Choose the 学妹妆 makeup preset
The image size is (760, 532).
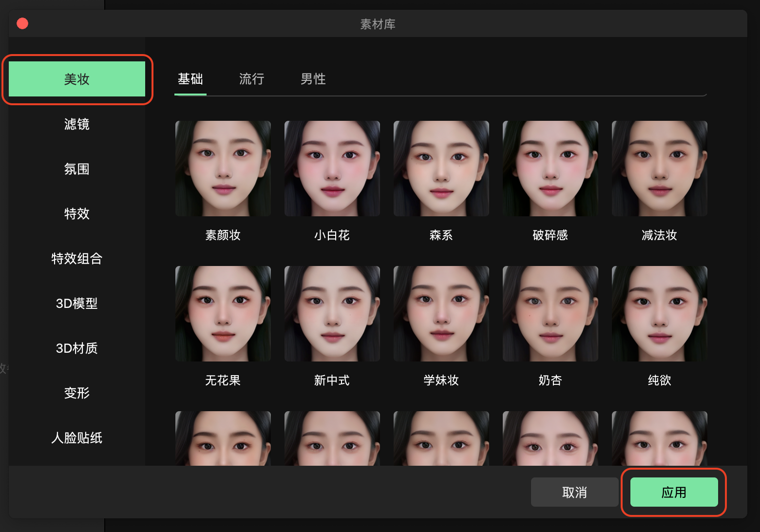click(441, 314)
